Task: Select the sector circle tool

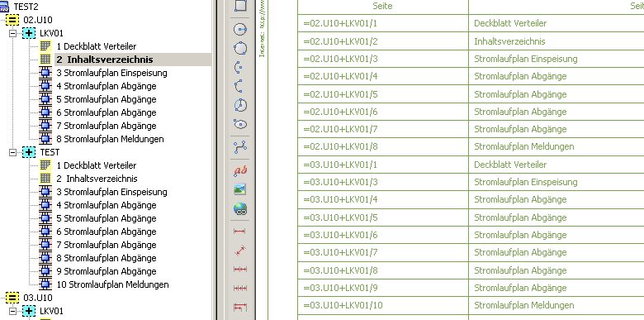Action: click(x=240, y=105)
